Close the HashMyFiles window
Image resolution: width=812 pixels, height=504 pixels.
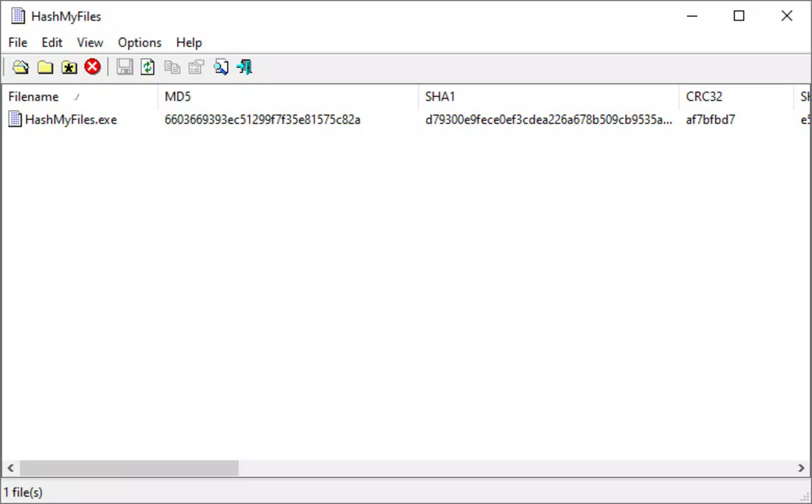pos(787,16)
